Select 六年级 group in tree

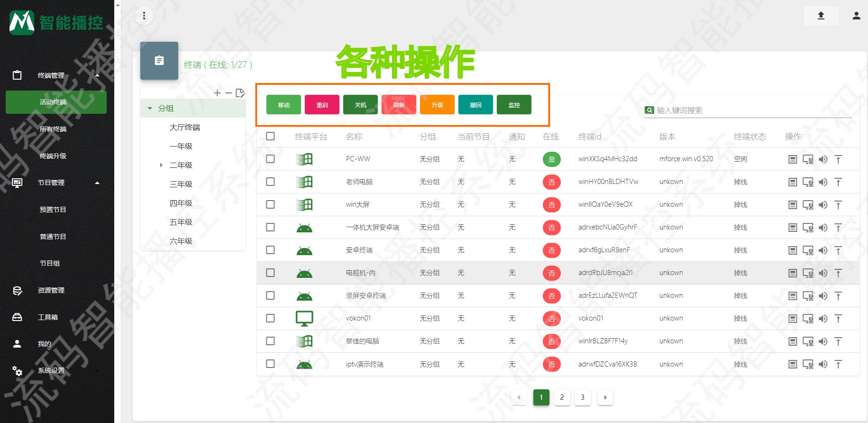(x=181, y=241)
